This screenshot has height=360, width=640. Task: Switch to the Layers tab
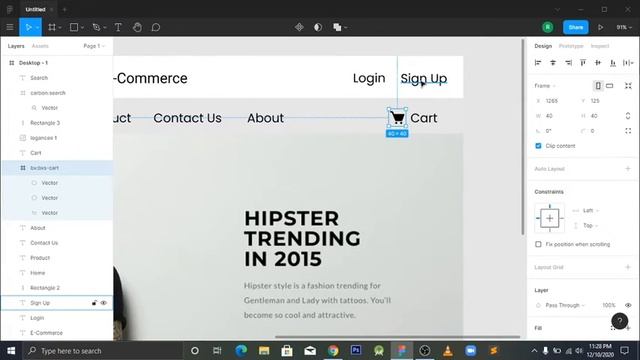pyautogui.click(x=16, y=46)
